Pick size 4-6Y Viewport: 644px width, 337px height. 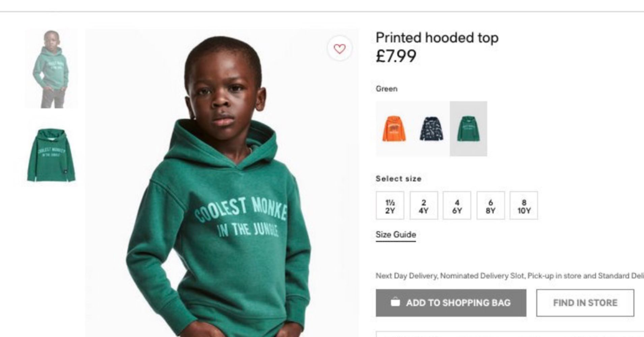pyautogui.click(x=457, y=206)
